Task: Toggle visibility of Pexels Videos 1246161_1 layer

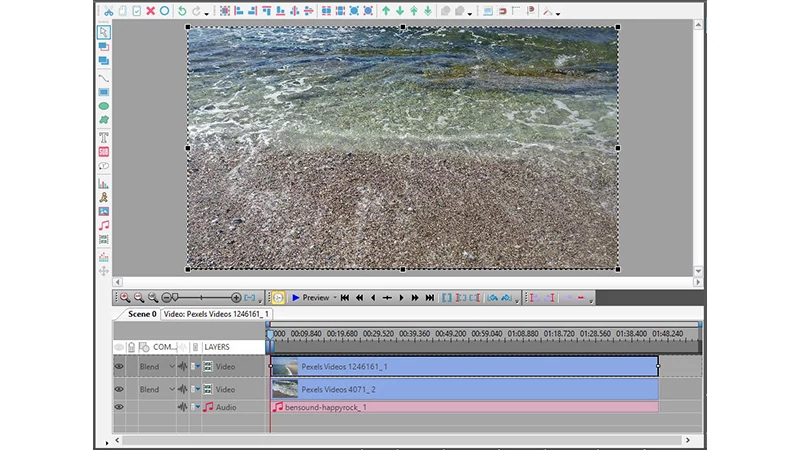Action: [x=119, y=366]
